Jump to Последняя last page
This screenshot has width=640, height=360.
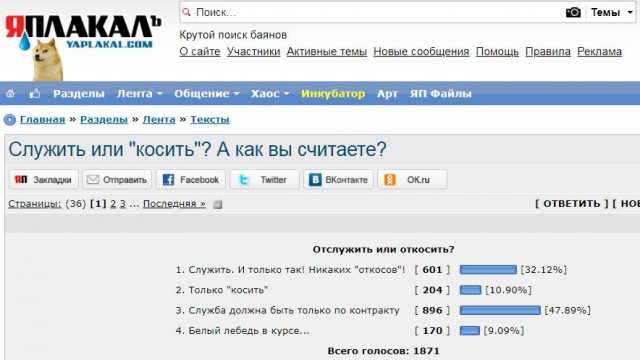[x=174, y=204]
